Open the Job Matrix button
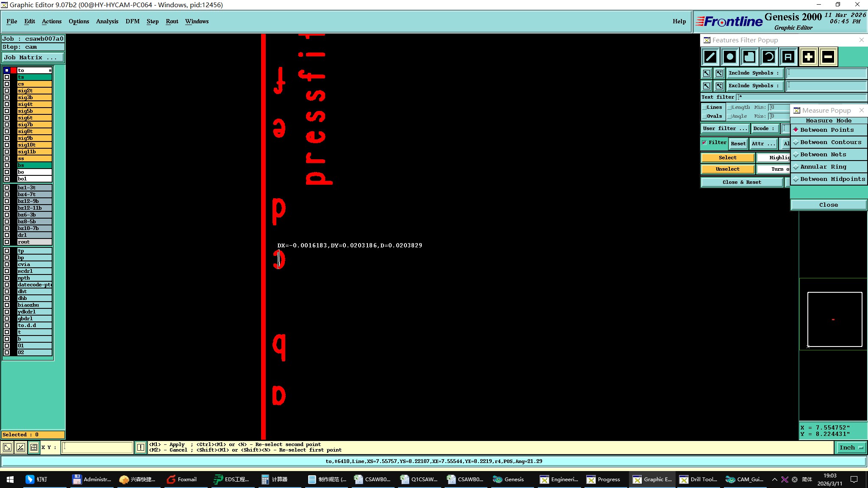868x488 pixels. coord(33,58)
